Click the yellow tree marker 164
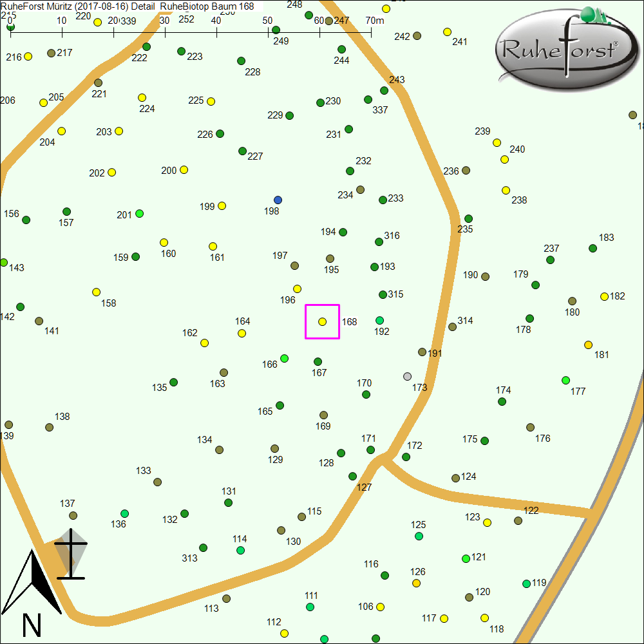 coord(241,333)
